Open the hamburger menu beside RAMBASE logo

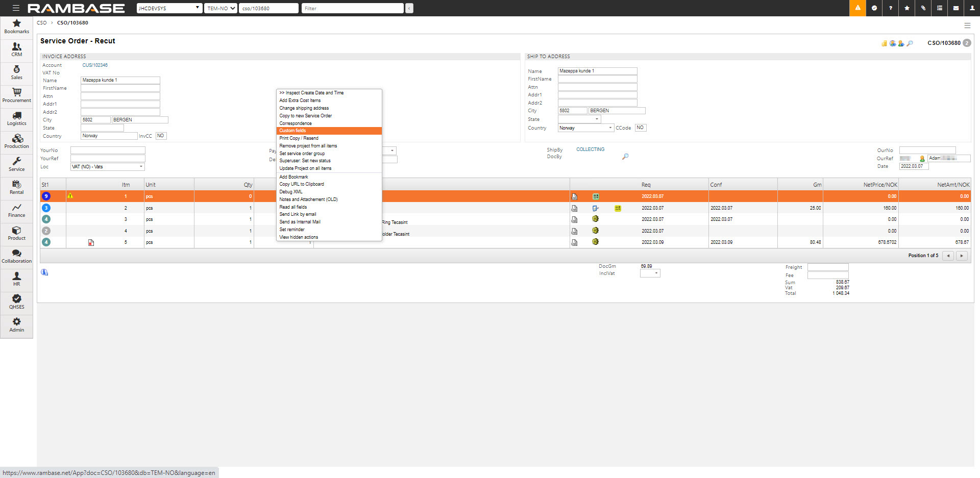(16, 8)
